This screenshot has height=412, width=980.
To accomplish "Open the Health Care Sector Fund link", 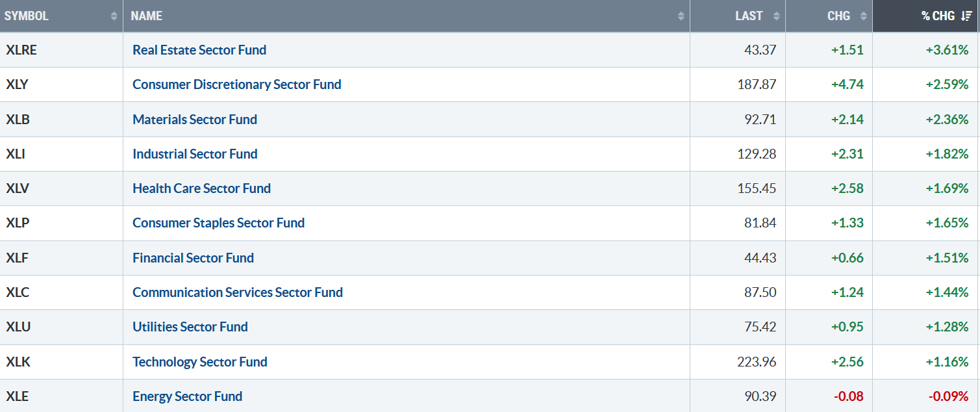I will point(202,188).
